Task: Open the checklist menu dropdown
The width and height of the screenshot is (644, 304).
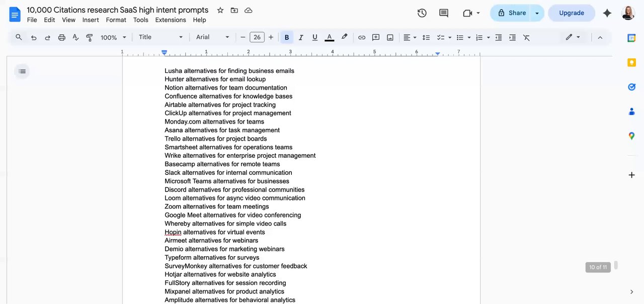Action: (x=444, y=37)
